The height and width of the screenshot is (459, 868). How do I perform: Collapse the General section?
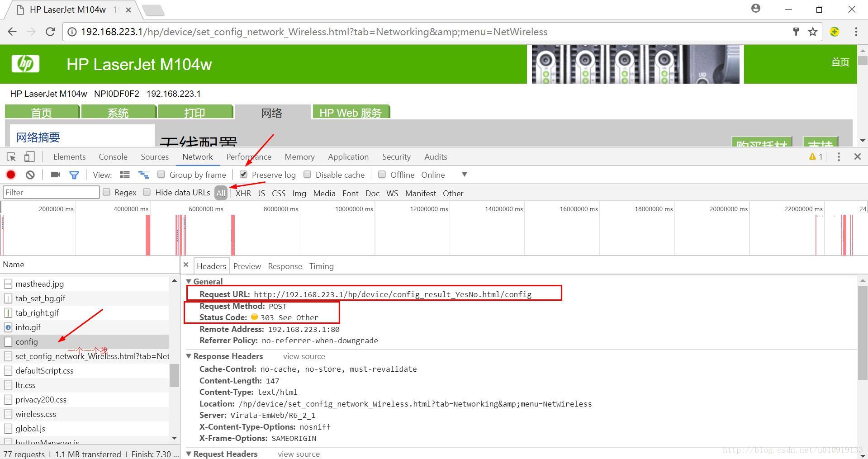pyautogui.click(x=189, y=281)
